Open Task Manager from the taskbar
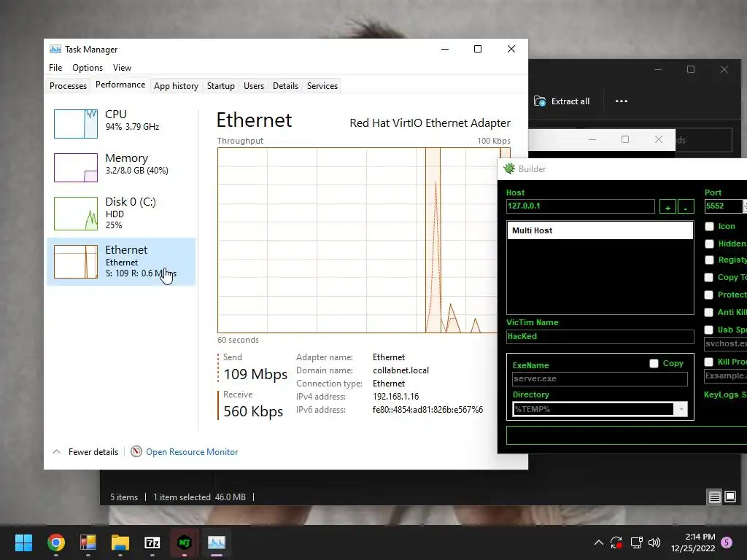 tap(216, 542)
